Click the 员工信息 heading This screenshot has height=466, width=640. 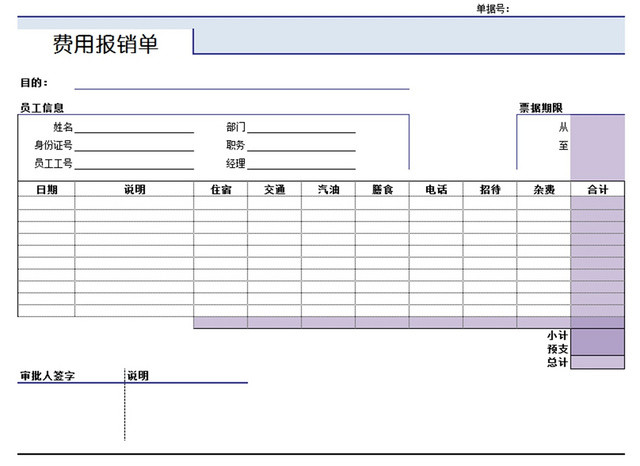click(x=42, y=108)
